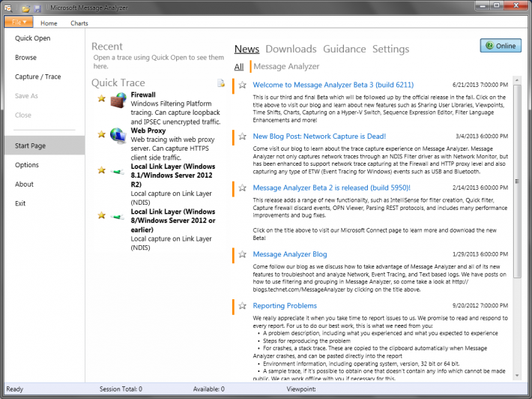Image resolution: width=532 pixels, height=399 pixels.
Task: Click Exit in the sidebar
Action: click(20, 203)
